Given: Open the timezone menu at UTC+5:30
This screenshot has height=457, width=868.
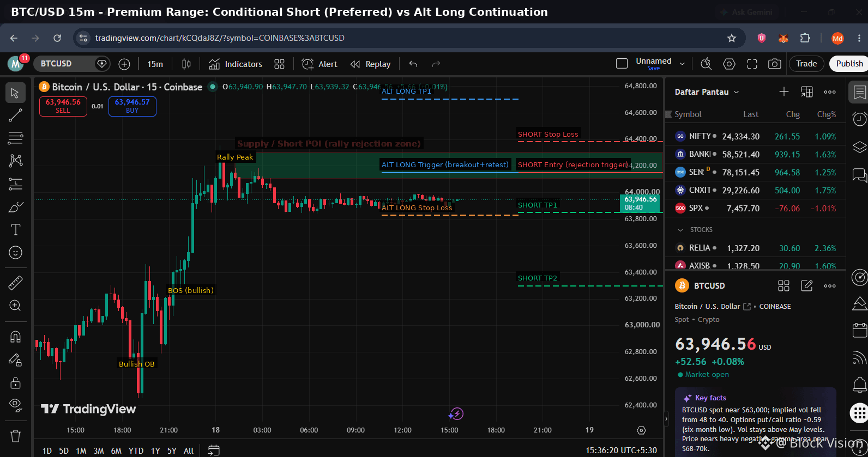Looking at the screenshot, I should coord(621,450).
